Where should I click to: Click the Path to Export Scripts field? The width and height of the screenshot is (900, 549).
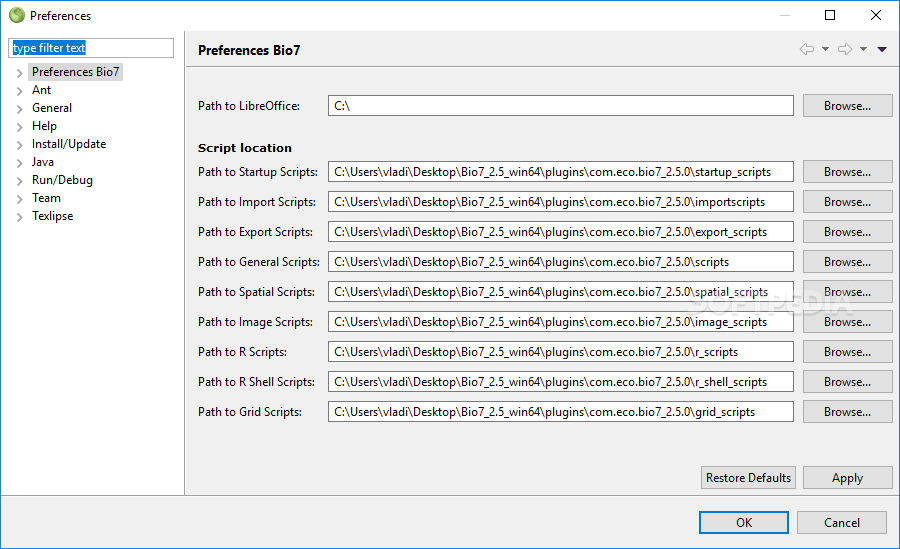(x=561, y=231)
